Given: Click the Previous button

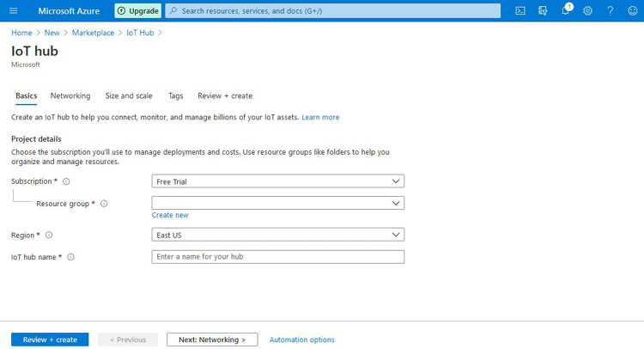Looking at the screenshot, I should pyautogui.click(x=128, y=340).
